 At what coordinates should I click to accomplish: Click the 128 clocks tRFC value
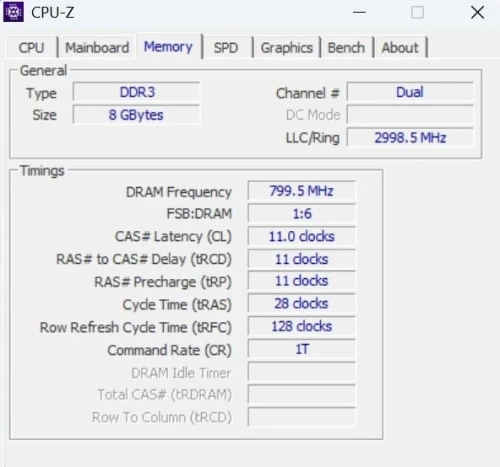tap(302, 326)
